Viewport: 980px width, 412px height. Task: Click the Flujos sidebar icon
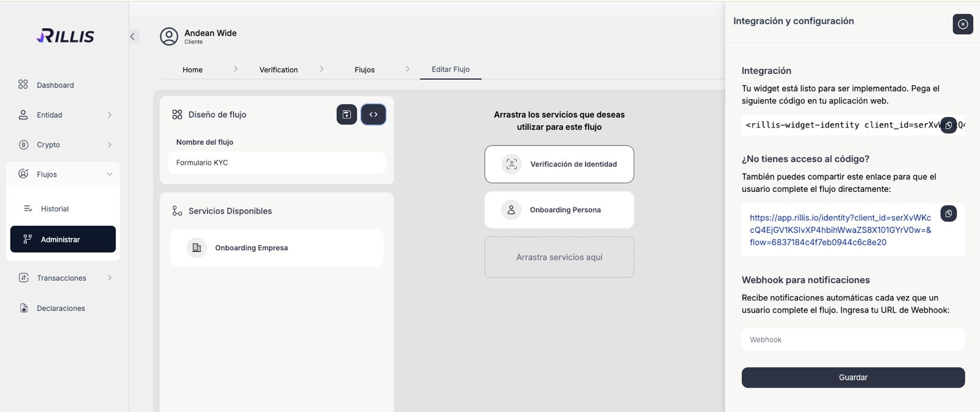(23, 174)
